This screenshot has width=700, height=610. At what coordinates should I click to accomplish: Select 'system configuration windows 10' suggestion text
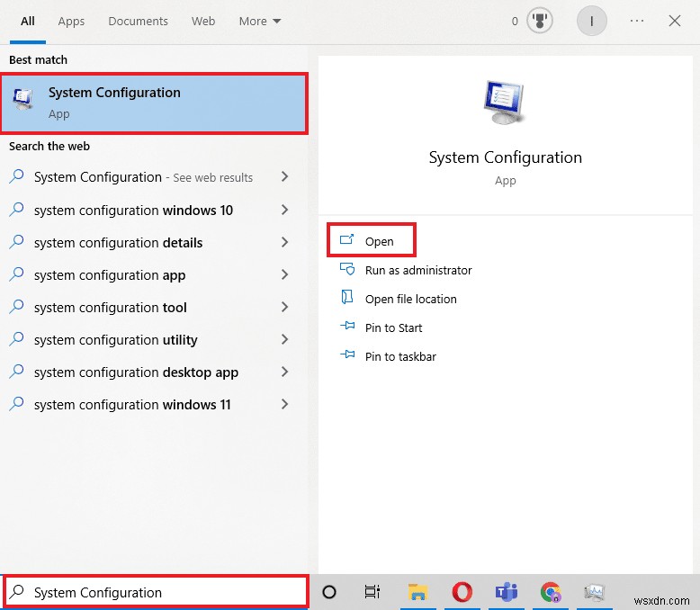pos(133,210)
